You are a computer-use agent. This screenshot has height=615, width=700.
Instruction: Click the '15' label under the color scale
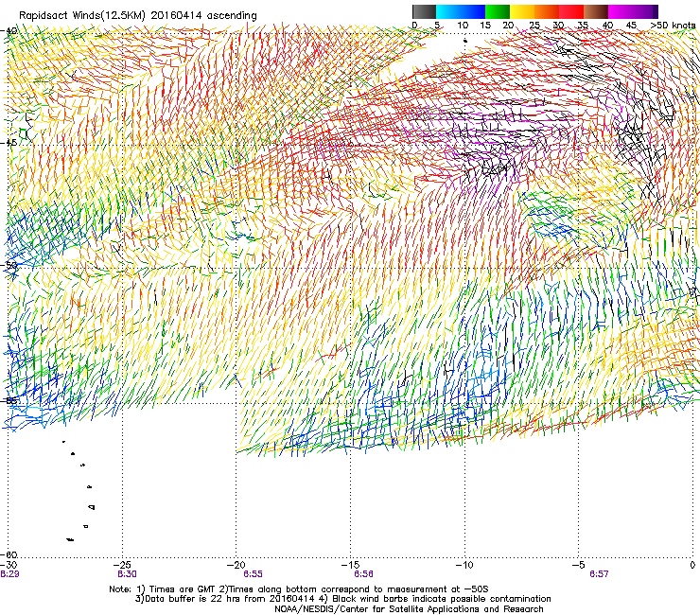(485, 26)
